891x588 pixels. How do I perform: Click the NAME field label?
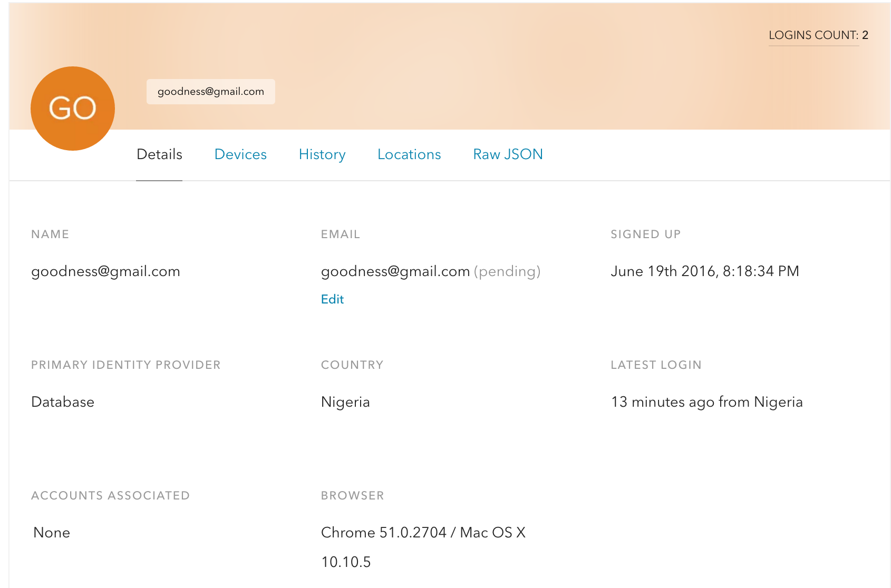(x=50, y=234)
